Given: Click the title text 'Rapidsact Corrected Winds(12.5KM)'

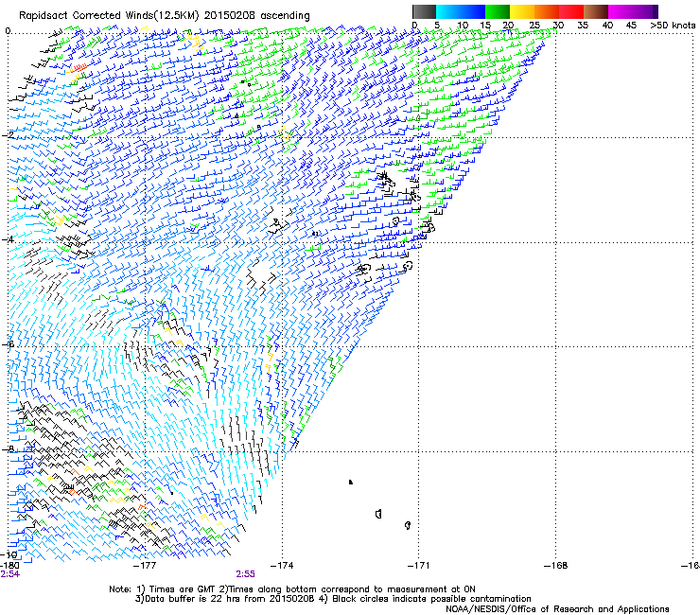Looking at the screenshot, I should click(x=109, y=16).
